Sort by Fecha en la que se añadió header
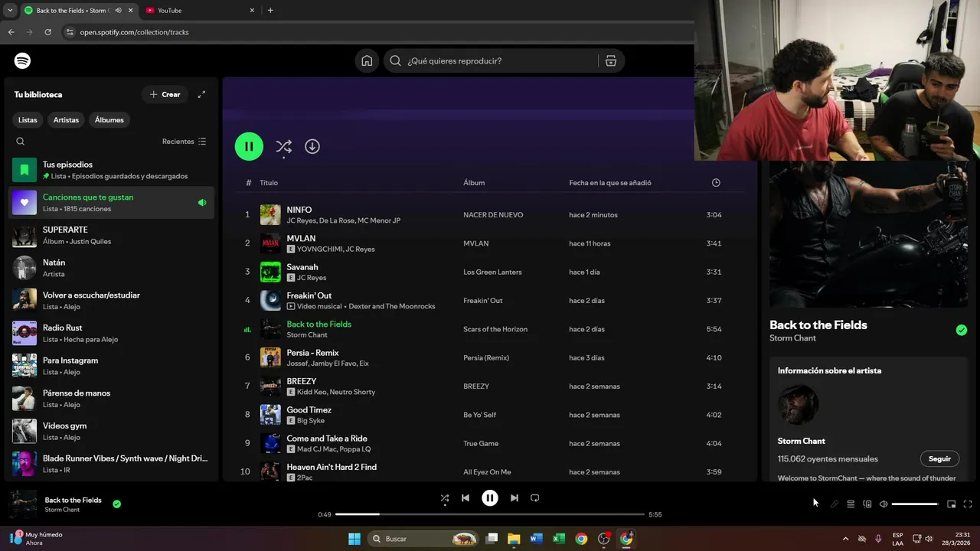 pos(610,183)
